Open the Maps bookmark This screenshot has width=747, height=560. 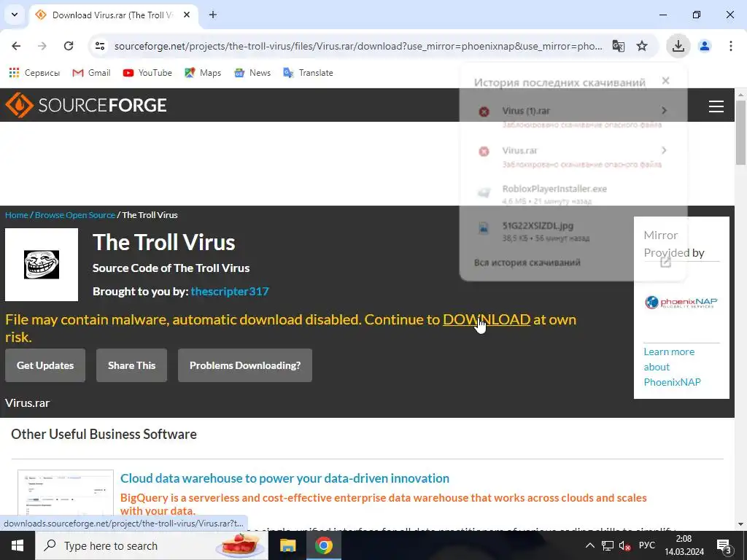203,73
